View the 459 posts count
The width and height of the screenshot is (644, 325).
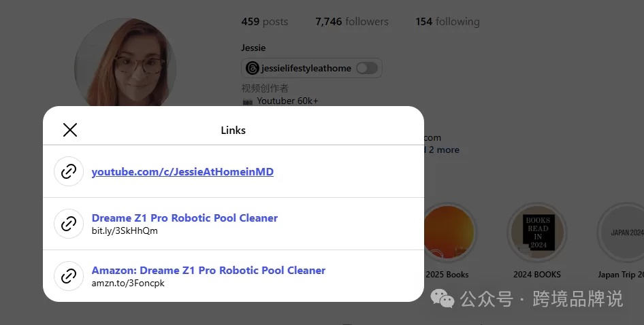click(x=264, y=22)
